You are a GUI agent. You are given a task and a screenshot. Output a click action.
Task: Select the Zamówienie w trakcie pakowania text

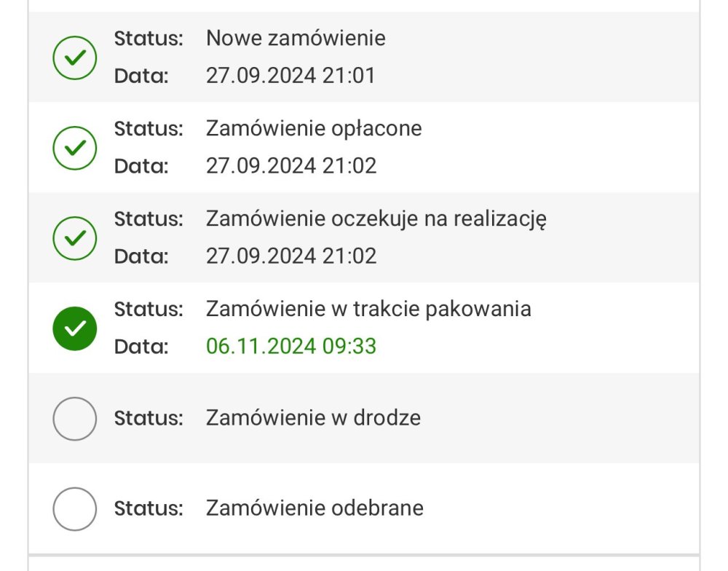368,309
